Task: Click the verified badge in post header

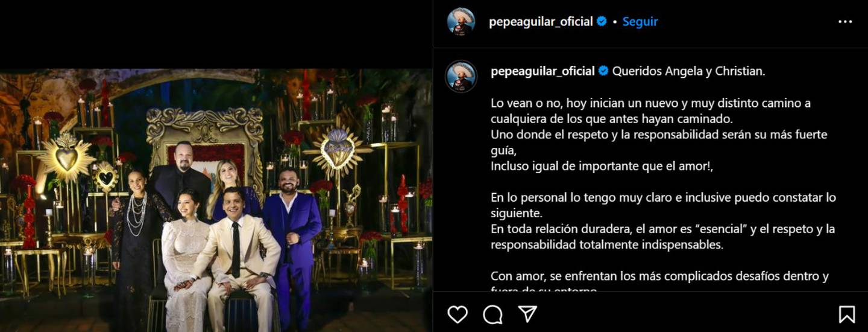Action: (602, 22)
